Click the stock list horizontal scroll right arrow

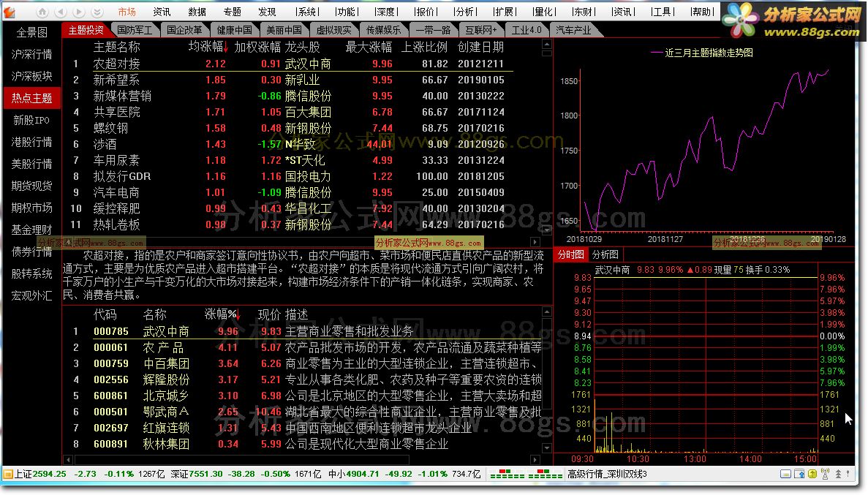pos(535,460)
